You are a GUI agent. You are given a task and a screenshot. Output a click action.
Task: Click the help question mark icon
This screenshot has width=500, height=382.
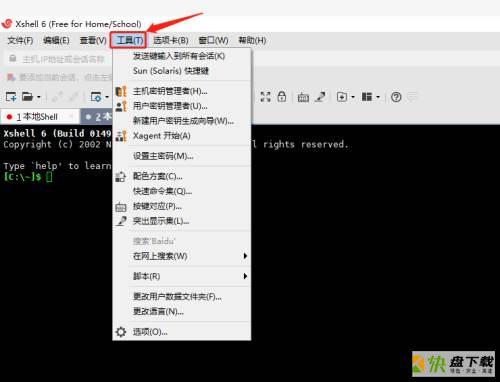point(396,97)
